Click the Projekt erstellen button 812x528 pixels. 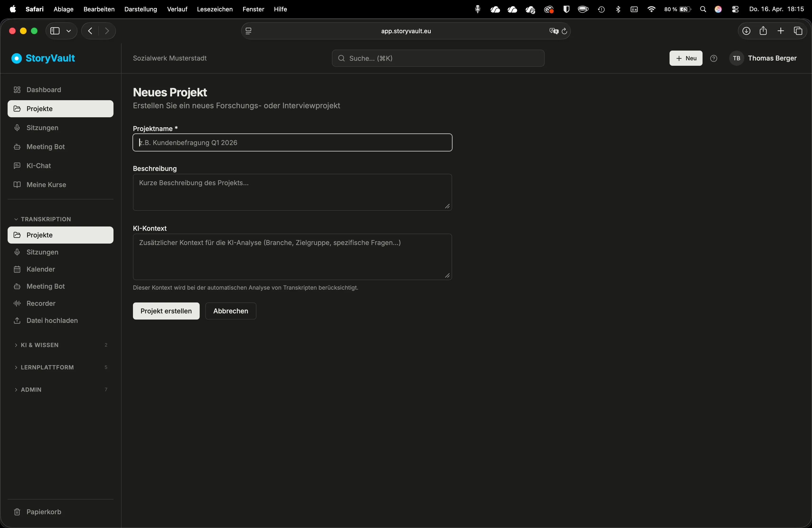166,311
